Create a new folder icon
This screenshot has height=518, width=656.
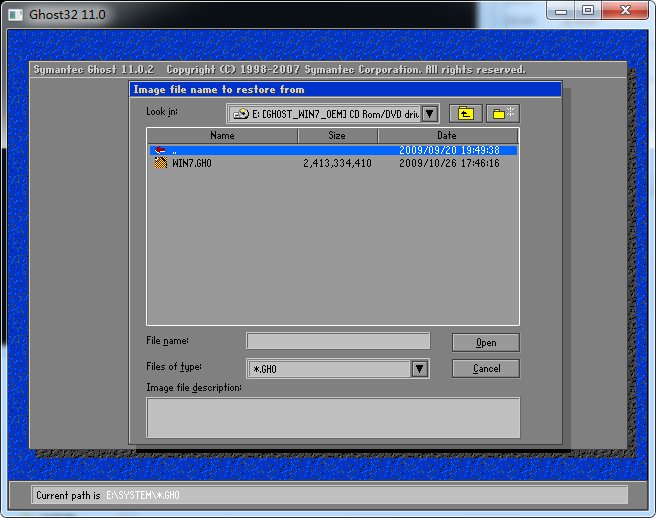point(503,113)
